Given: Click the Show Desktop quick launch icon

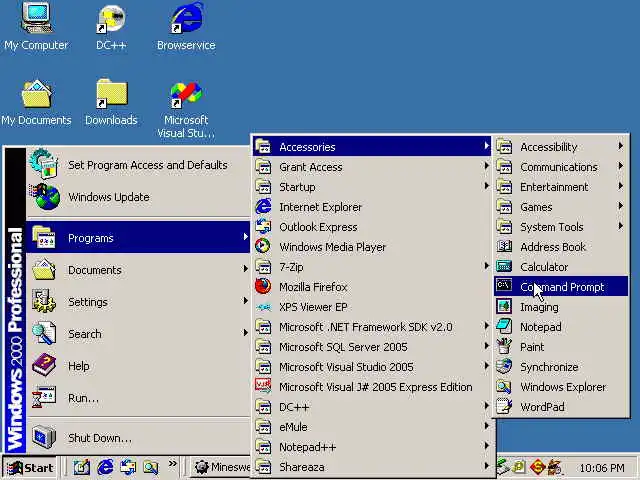Looking at the screenshot, I should point(81,467).
